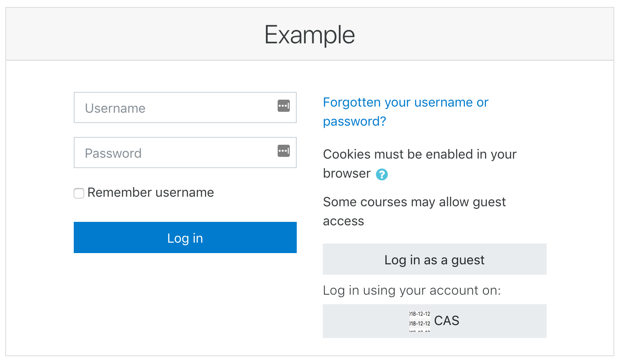Click the small CAS provider icon image

click(x=420, y=321)
